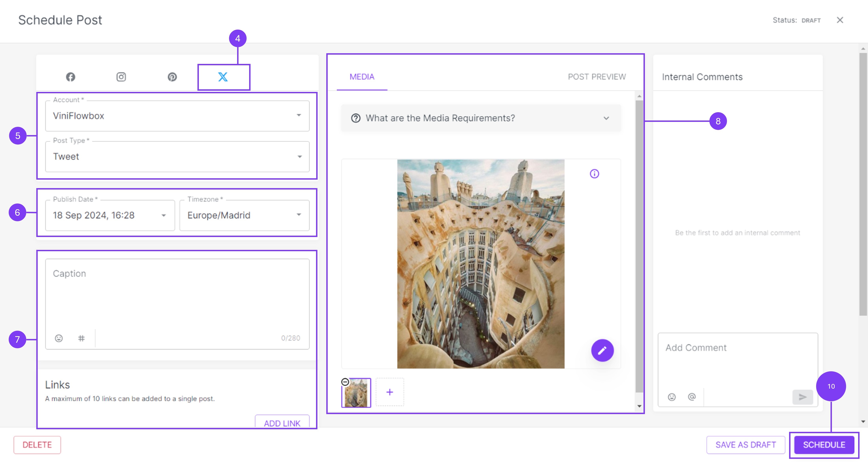Click the mention @ icon in comments
Screen dimensions: 868x462
click(x=692, y=397)
